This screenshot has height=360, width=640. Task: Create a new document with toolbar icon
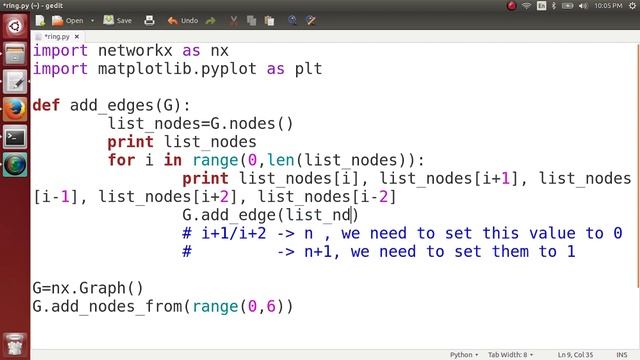pos(40,20)
